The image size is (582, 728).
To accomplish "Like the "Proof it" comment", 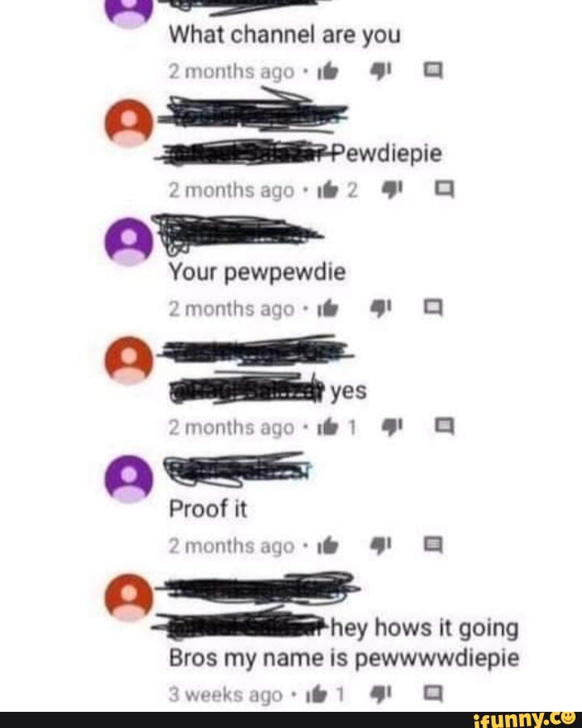I will 327,545.
